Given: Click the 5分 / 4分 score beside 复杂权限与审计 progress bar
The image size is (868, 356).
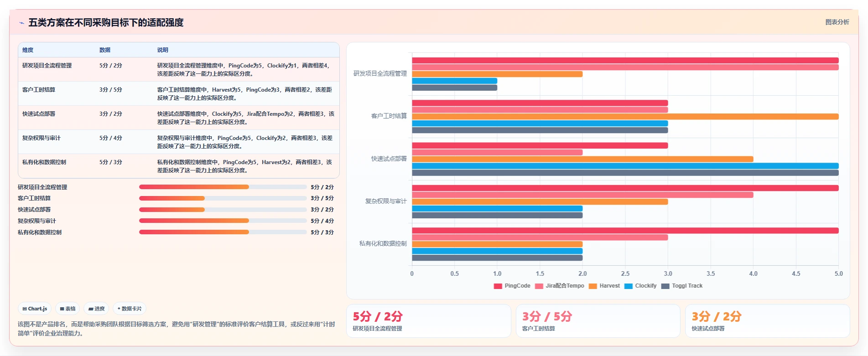Looking at the screenshot, I should tap(322, 221).
